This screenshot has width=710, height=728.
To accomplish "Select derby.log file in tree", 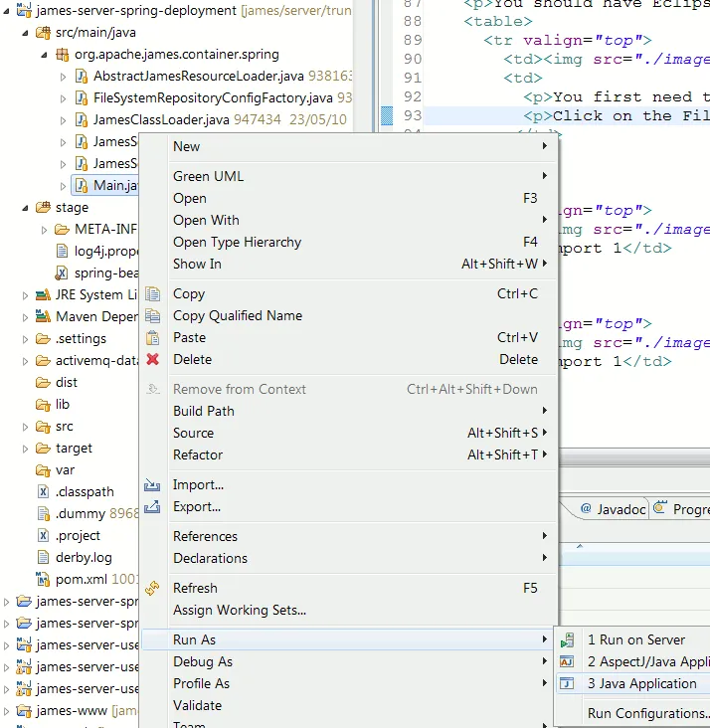I will click(83, 557).
